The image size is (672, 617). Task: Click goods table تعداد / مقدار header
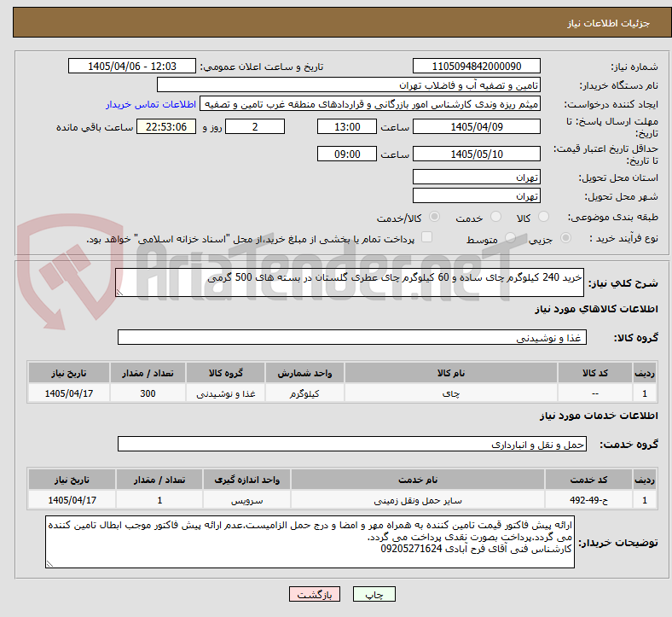click(148, 373)
